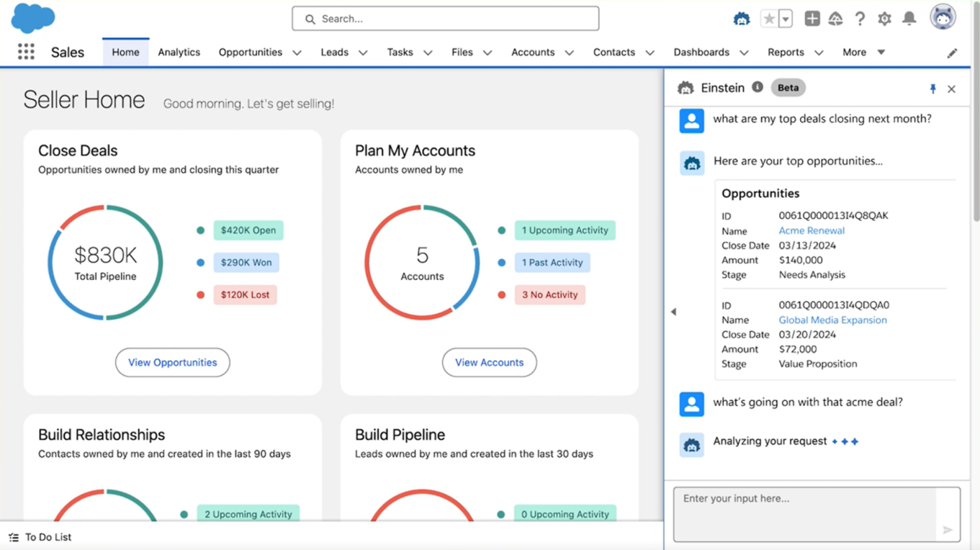This screenshot has width=980, height=550.
Task: Open the Leads tab
Action: [x=335, y=52]
